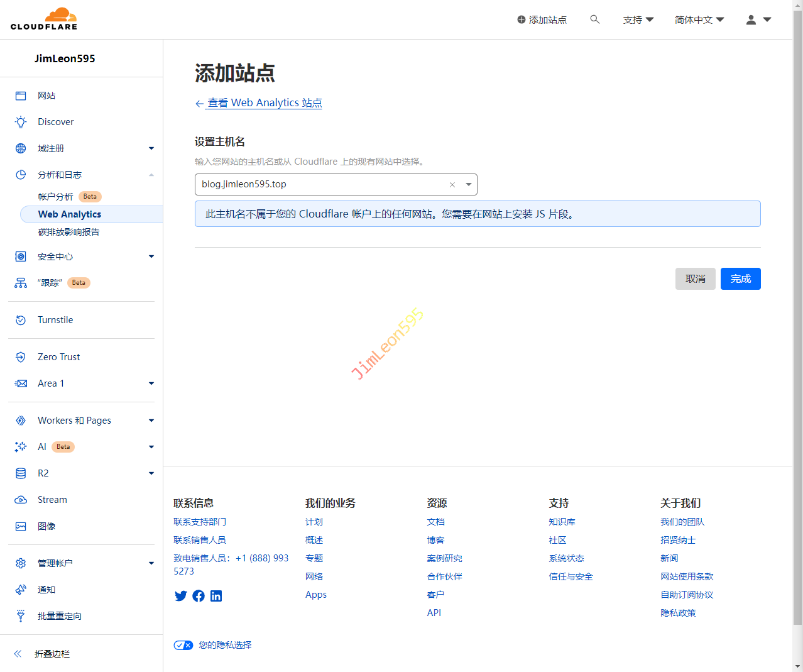Open the hostname dropdown arrow
This screenshot has height=672, width=803.
coord(469,185)
